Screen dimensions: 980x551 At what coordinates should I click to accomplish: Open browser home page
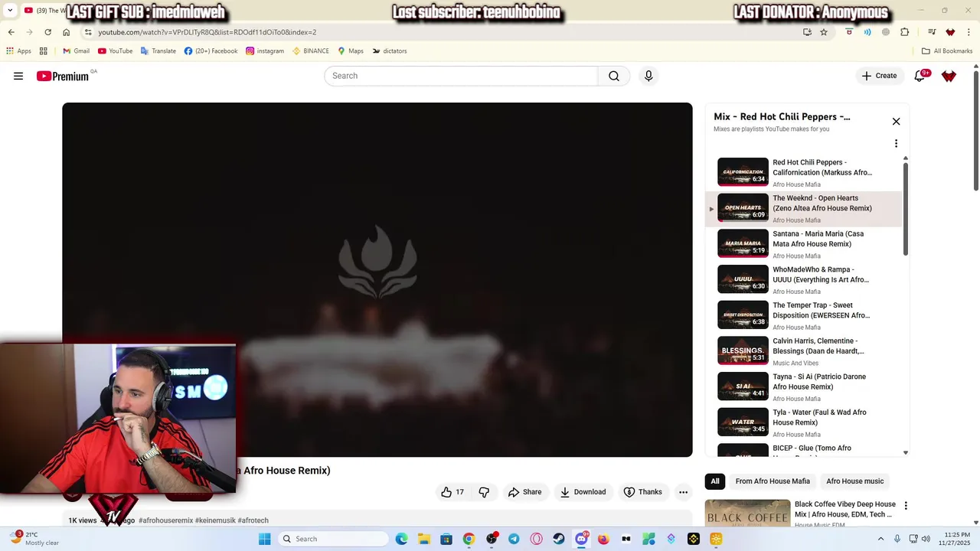[67, 32]
